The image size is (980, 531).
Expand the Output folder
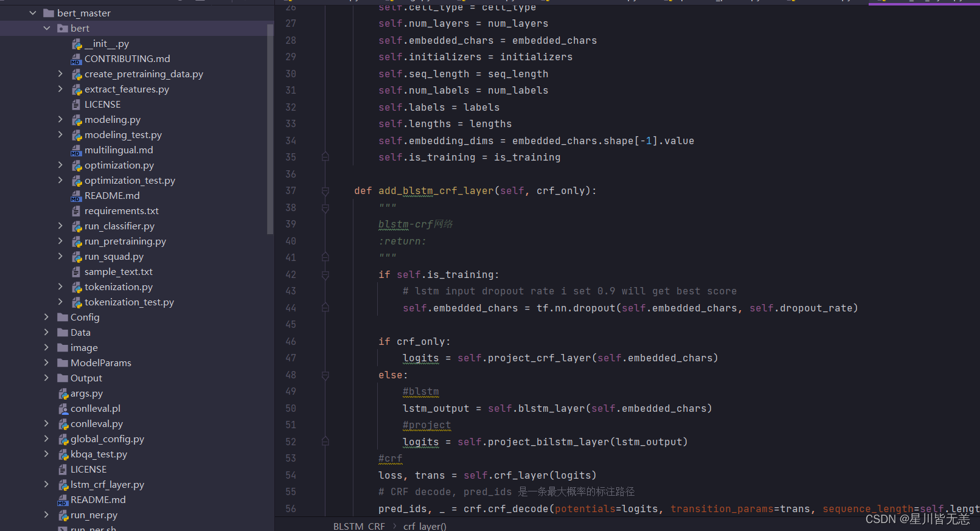pyautogui.click(x=47, y=378)
